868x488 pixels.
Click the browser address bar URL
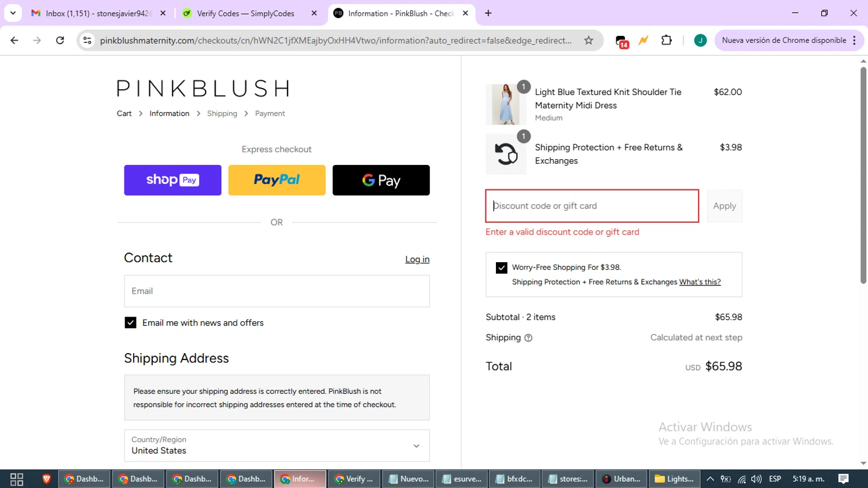tap(336, 41)
